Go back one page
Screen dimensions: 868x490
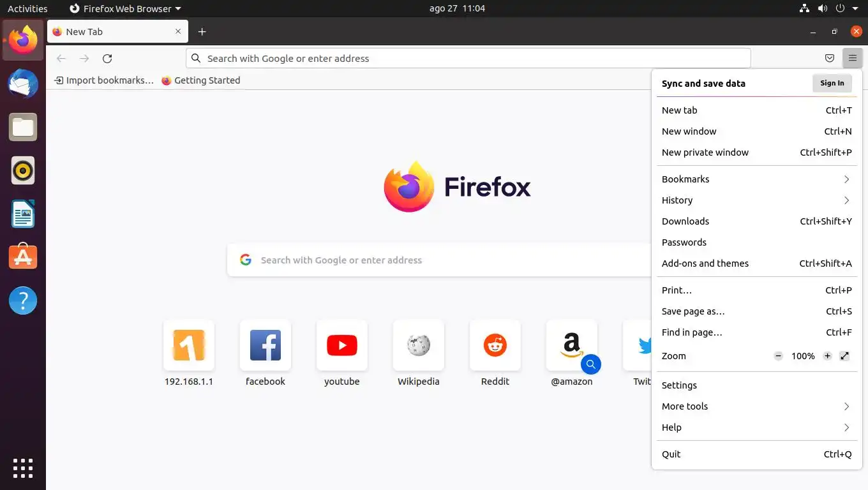click(61, 59)
